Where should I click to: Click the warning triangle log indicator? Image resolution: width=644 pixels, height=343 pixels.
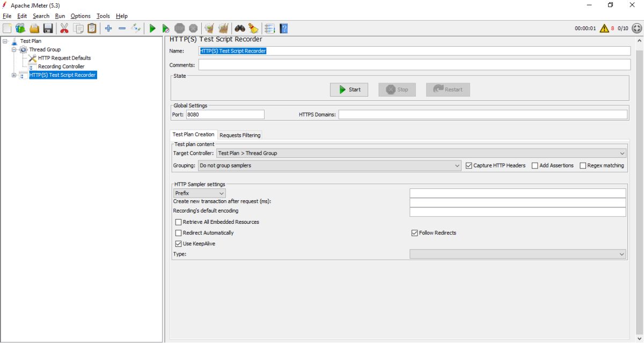click(x=604, y=28)
